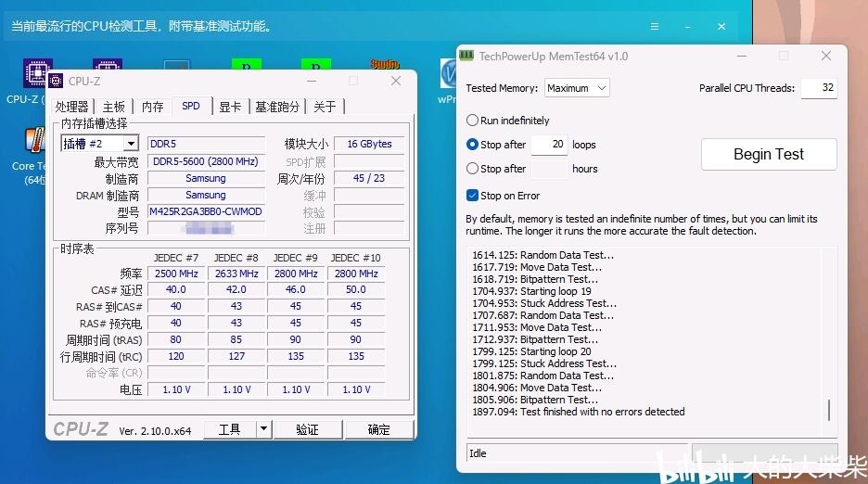The image size is (868, 484).
Task: Minimize the top blue tooltip bar
Action: [x=687, y=26]
